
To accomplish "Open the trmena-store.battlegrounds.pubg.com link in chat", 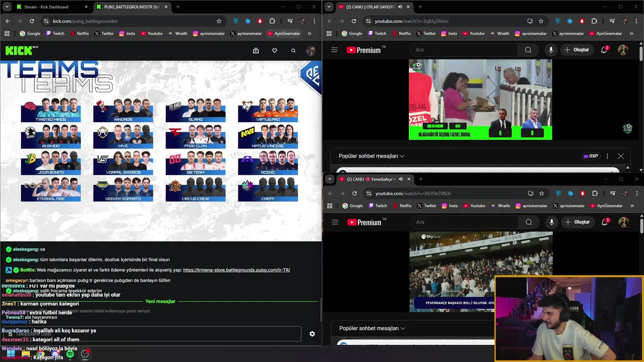I will click(x=236, y=270).
